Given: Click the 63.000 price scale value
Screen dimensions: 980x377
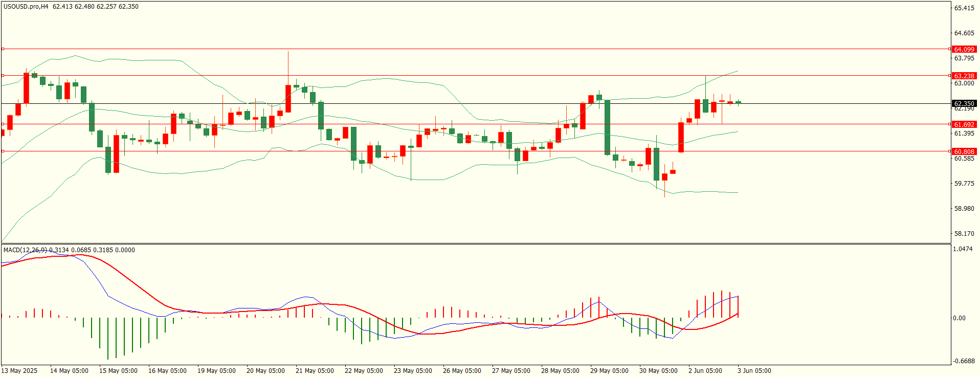Looking at the screenshot, I should pyautogui.click(x=964, y=83).
